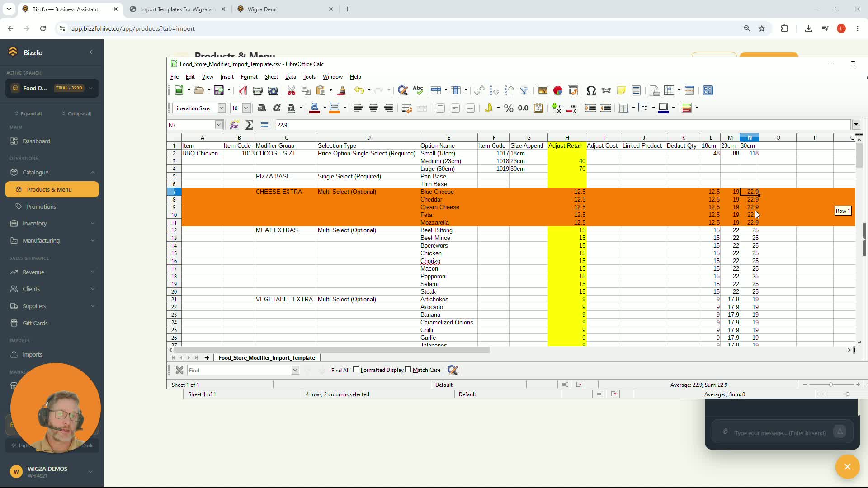Image resolution: width=868 pixels, height=488 pixels.
Task: Click the Center Horizontally alignment icon
Action: tap(373, 108)
